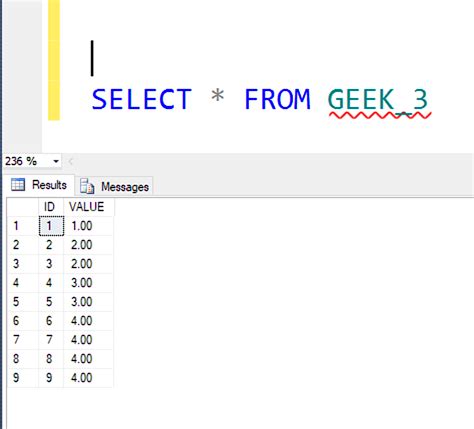The image size is (474, 429).
Task: Select VALUE cell 2.00 in row 2
Action: [x=88, y=245]
